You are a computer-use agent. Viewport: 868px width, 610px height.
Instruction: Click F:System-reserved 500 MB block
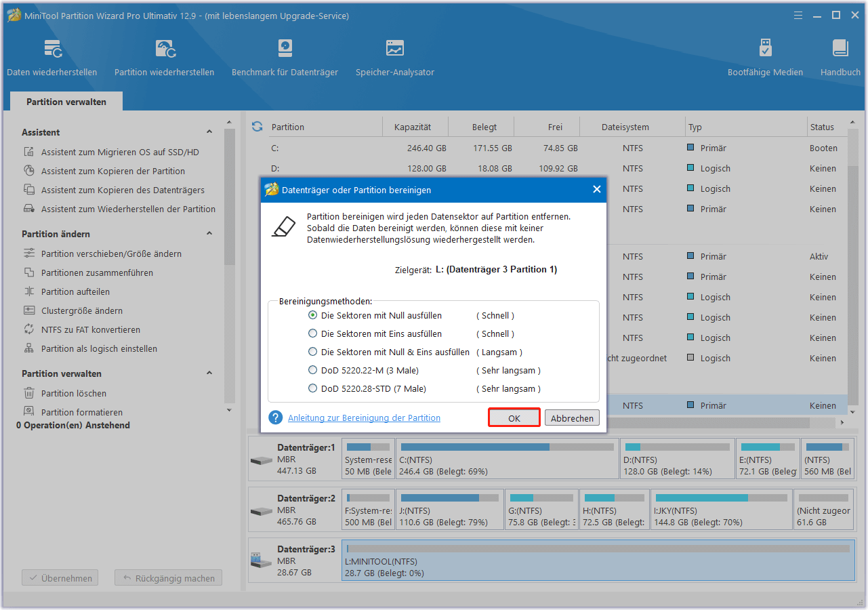(368, 510)
